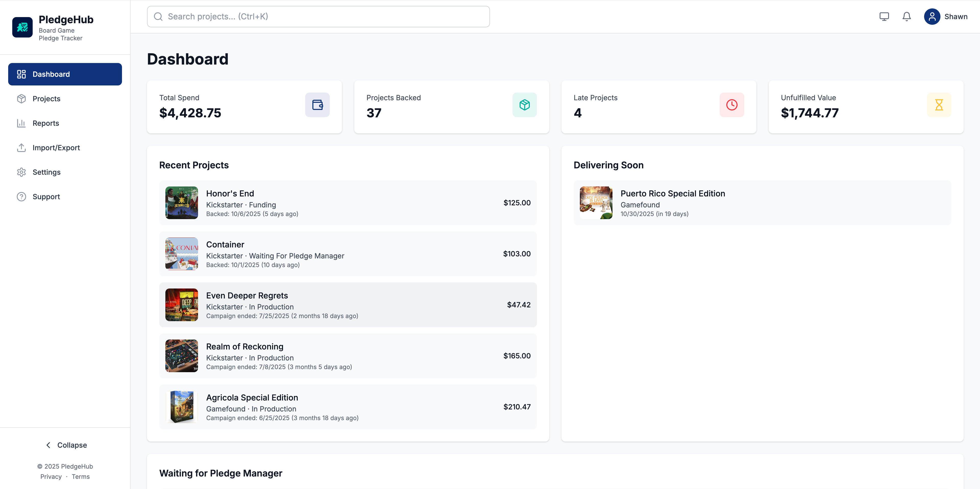Open the Projects page in sidebar
Viewport: 980px width, 489px height.
click(x=46, y=99)
